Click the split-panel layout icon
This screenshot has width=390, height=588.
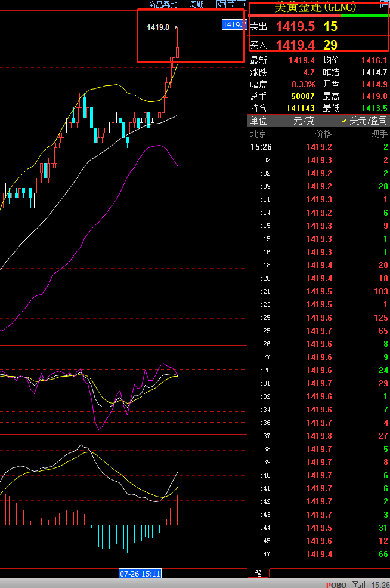click(242, 4)
